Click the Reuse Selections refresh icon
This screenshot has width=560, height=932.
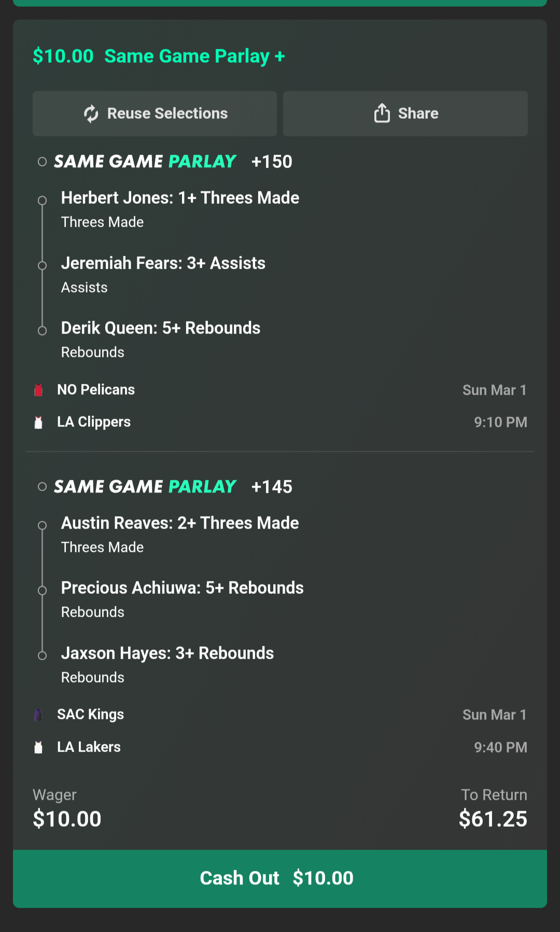(91, 114)
